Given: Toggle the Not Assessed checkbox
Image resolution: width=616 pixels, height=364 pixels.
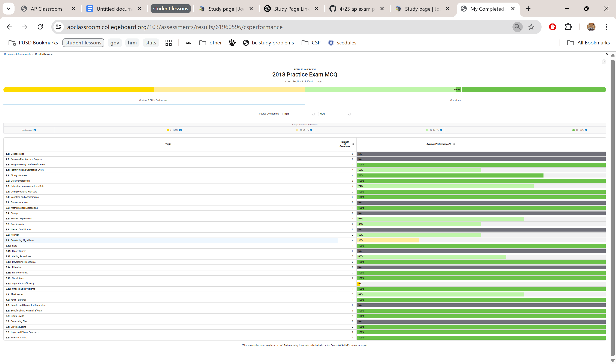Looking at the screenshot, I should point(35,130).
